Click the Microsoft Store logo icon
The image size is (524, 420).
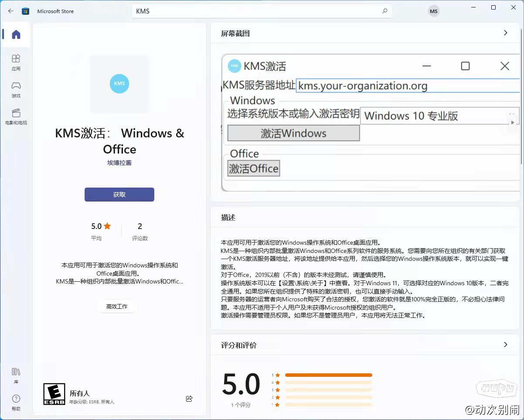tap(26, 11)
